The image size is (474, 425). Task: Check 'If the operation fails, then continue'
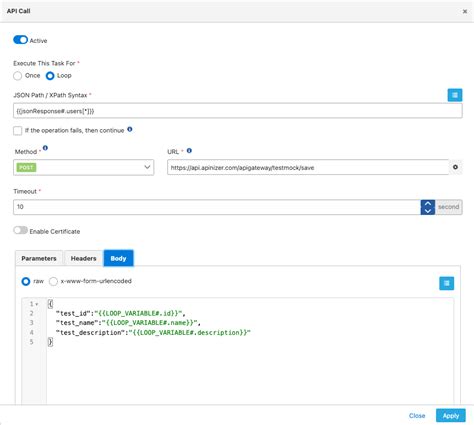pos(18,130)
